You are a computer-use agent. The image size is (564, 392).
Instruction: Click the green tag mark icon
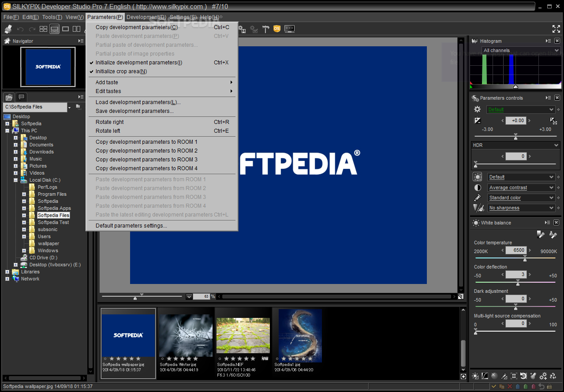[x=526, y=386]
